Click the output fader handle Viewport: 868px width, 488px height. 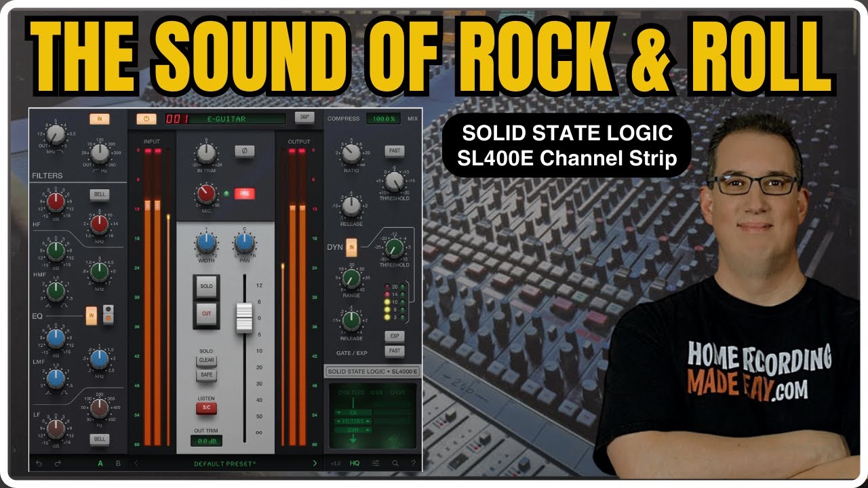(x=244, y=318)
